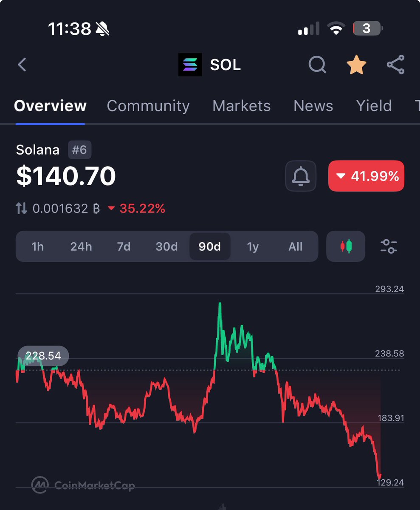The width and height of the screenshot is (420, 510).
Task: Open search with the magnifier icon
Action: [x=317, y=65]
